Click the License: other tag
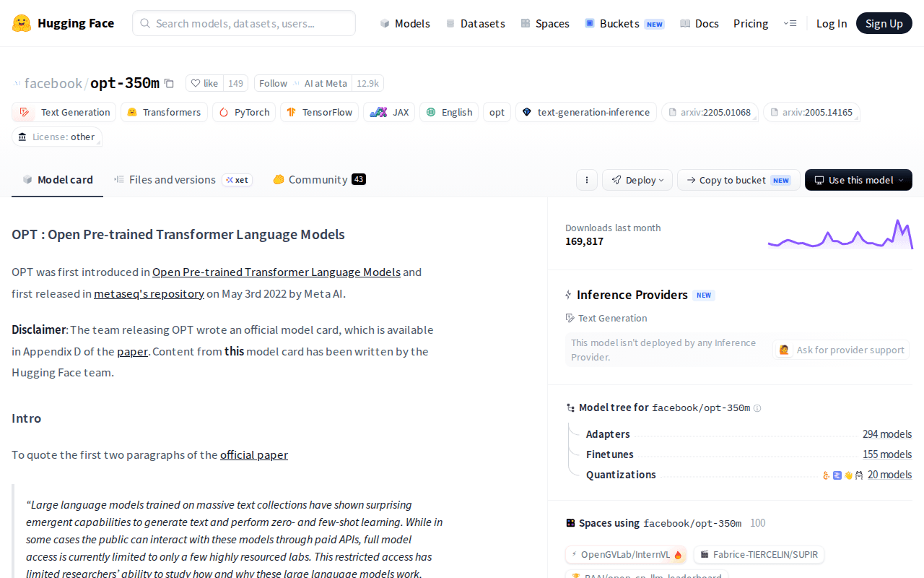The height and width of the screenshot is (578, 924). (57, 137)
